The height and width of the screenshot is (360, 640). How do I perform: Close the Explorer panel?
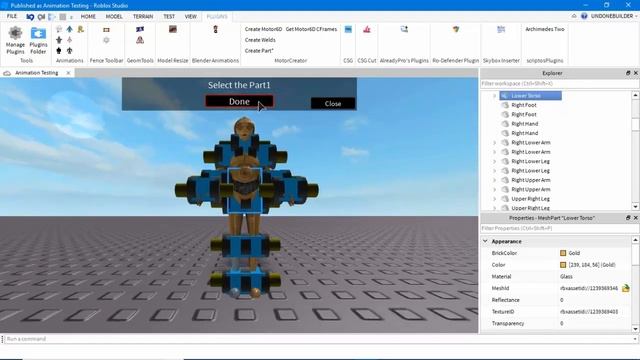[636, 73]
